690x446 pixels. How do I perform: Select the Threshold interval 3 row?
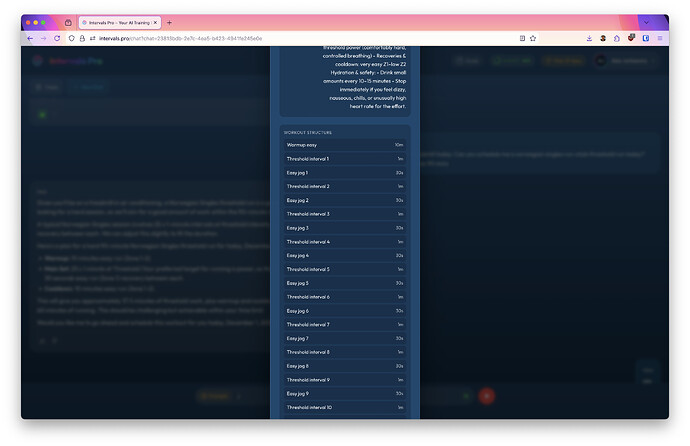tap(345, 214)
